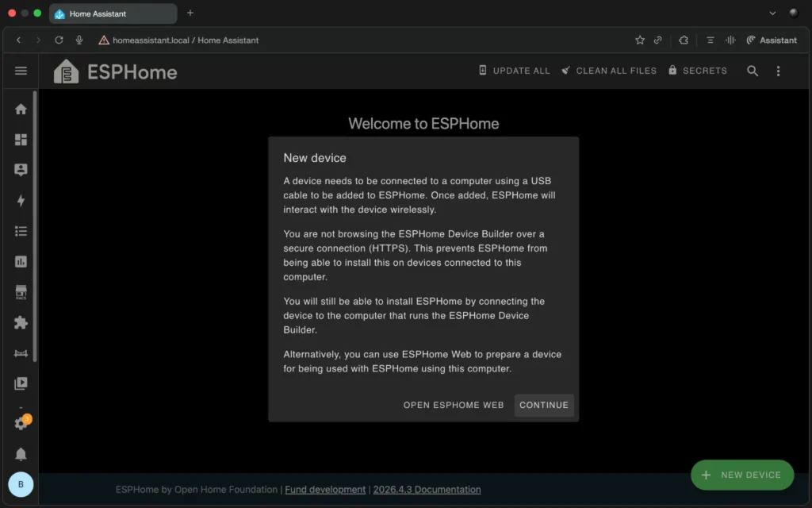Open the Notifications bell icon

tap(21, 454)
